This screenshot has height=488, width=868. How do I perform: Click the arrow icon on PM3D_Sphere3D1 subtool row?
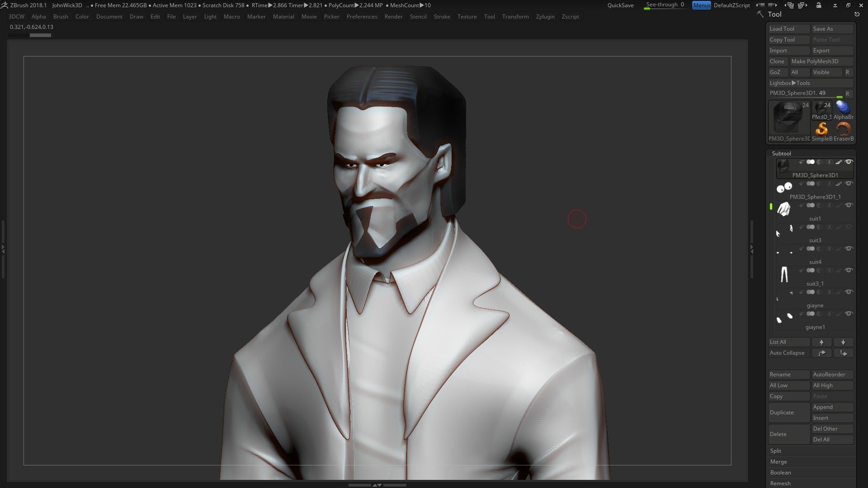click(802, 162)
